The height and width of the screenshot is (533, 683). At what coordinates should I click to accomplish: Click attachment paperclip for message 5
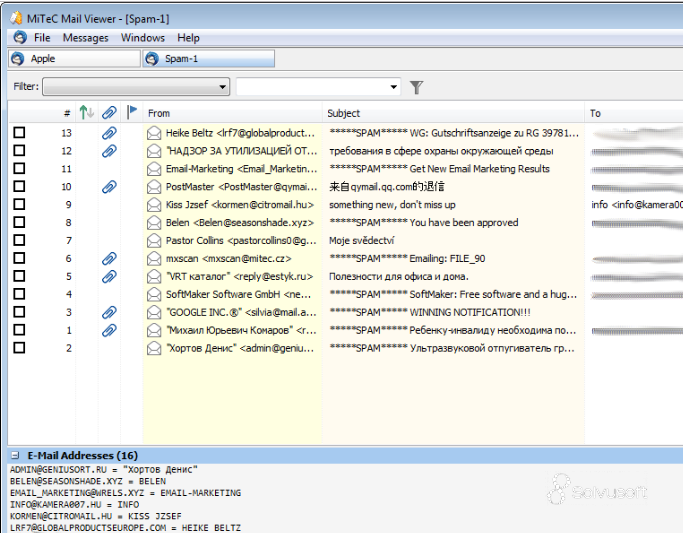(109, 277)
